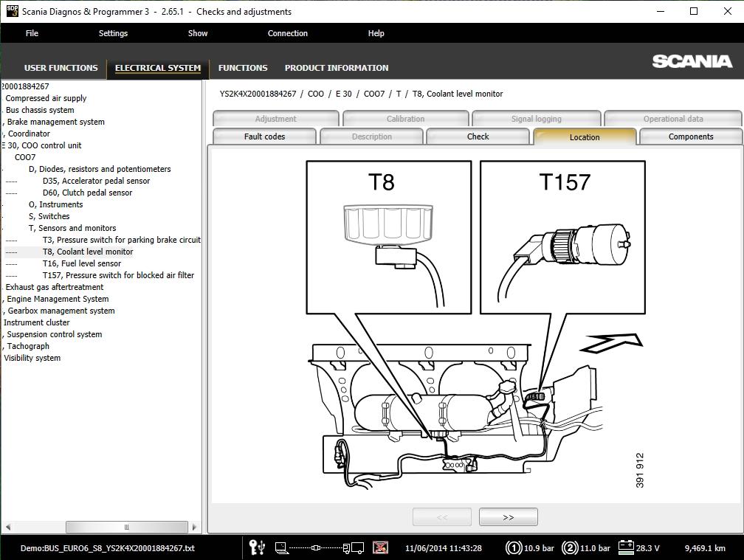Switch to the Components tab

[x=691, y=136]
